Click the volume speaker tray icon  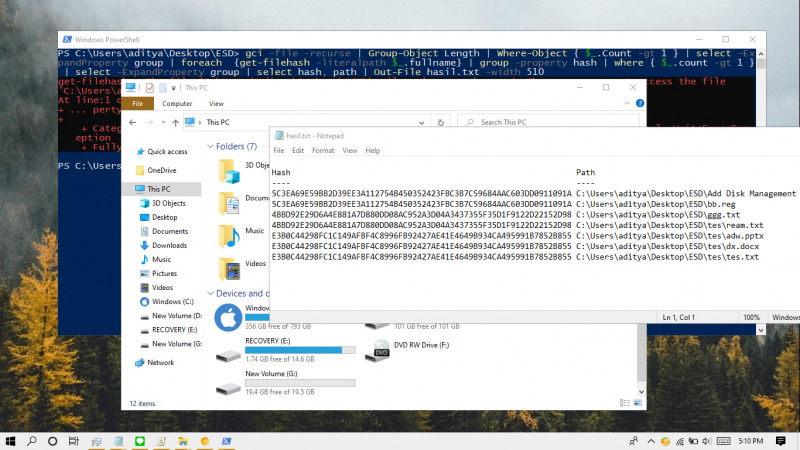[x=707, y=441]
